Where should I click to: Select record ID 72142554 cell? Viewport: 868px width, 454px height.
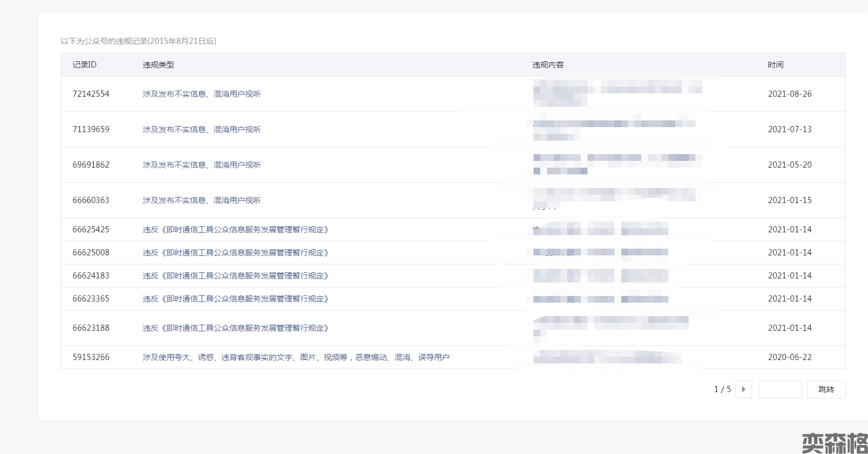[x=91, y=94]
